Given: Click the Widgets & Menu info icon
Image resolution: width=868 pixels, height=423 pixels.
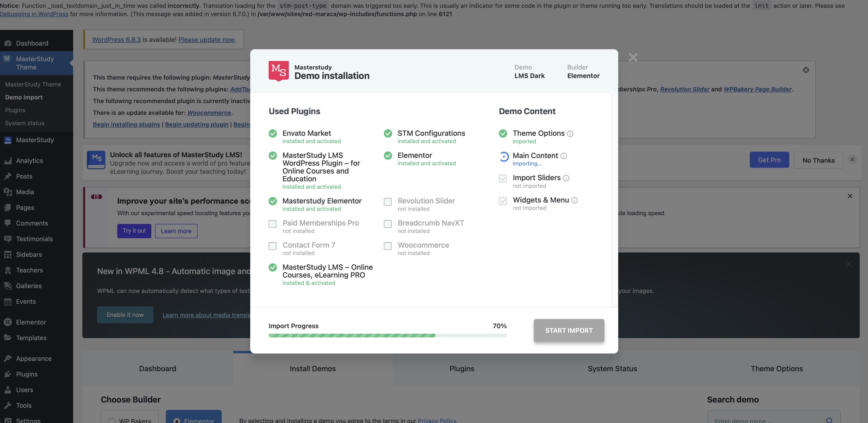Looking at the screenshot, I should [x=575, y=200].
